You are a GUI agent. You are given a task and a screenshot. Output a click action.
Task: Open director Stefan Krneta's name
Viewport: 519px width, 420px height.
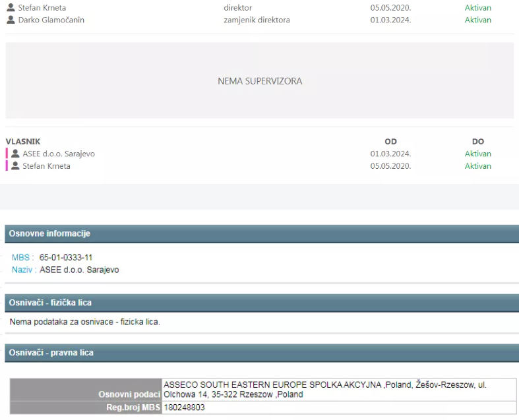click(x=42, y=8)
